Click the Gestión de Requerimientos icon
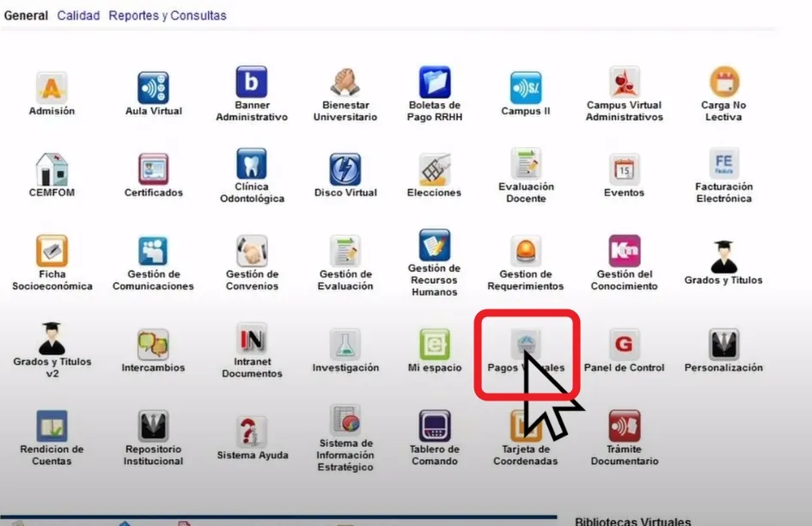Image resolution: width=812 pixels, height=526 pixels. click(525, 251)
